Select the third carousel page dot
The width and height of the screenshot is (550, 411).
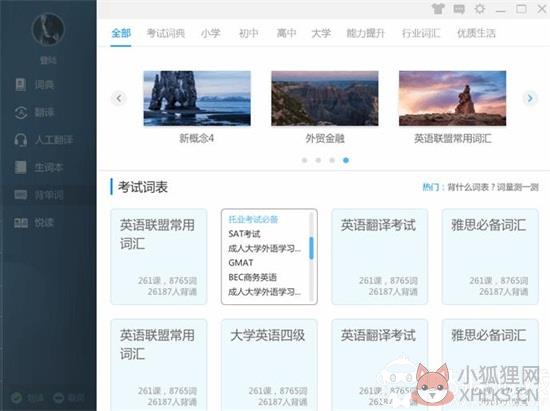coord(332,160)
